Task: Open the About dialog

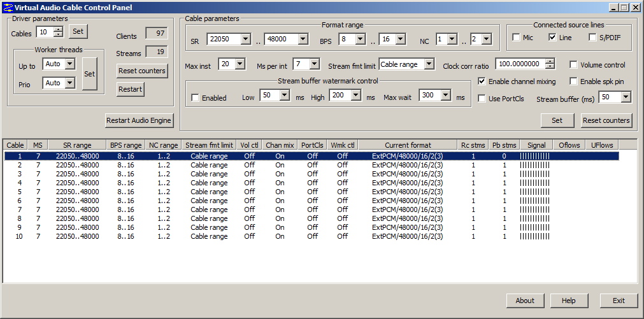Action: coord(525,301)
